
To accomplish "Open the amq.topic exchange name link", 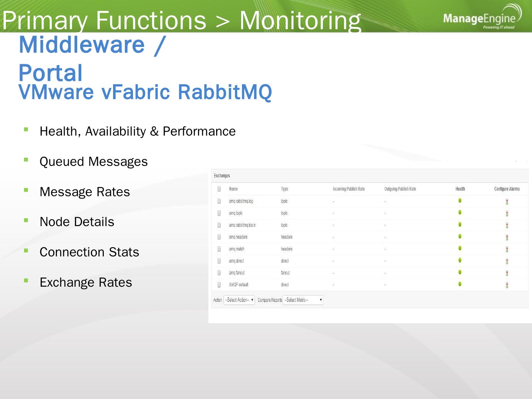I will click(236, 213).
